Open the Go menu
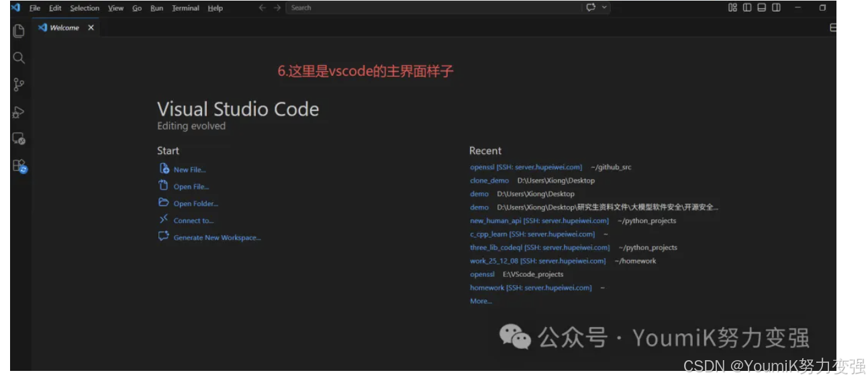This screenshot has height=381, width=868. pos(137,8)
